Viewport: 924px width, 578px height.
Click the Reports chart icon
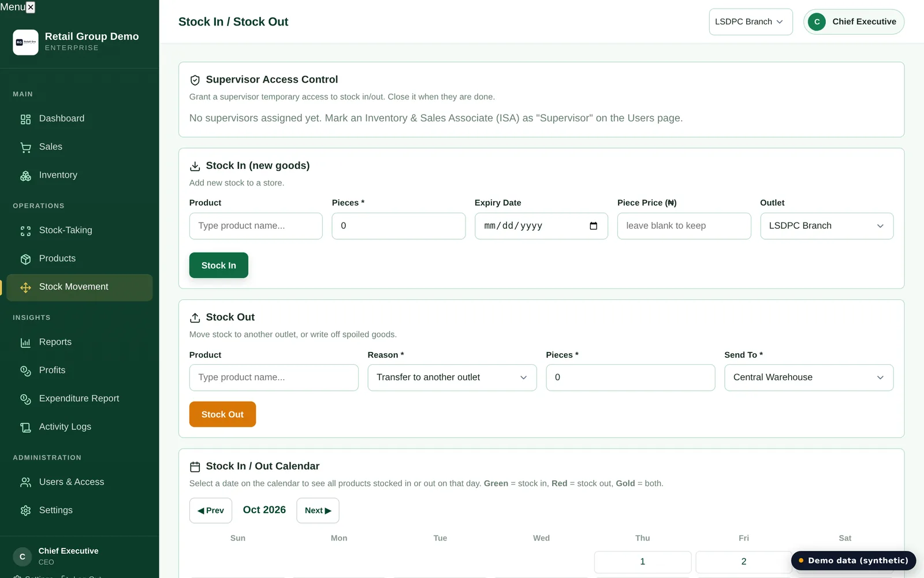pos(25,343)
